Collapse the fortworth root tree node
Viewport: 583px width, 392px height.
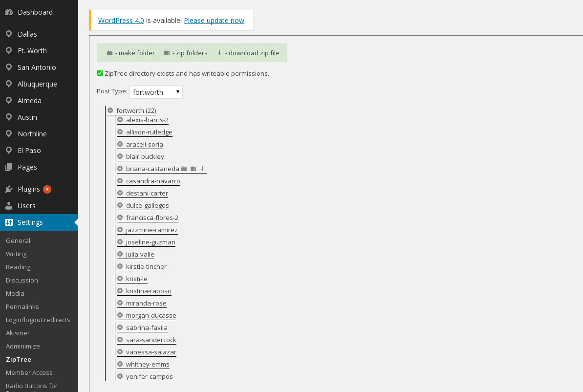110,110
